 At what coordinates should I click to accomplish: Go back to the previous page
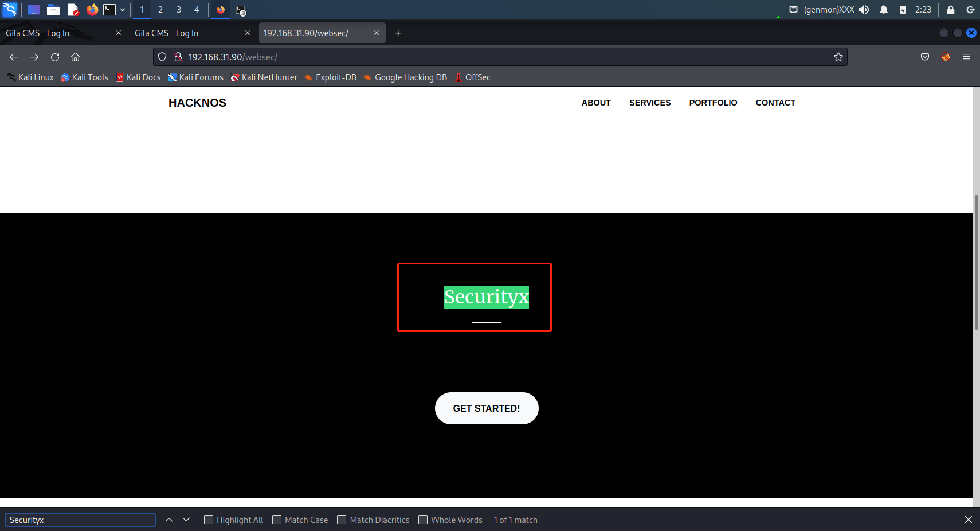14,57
